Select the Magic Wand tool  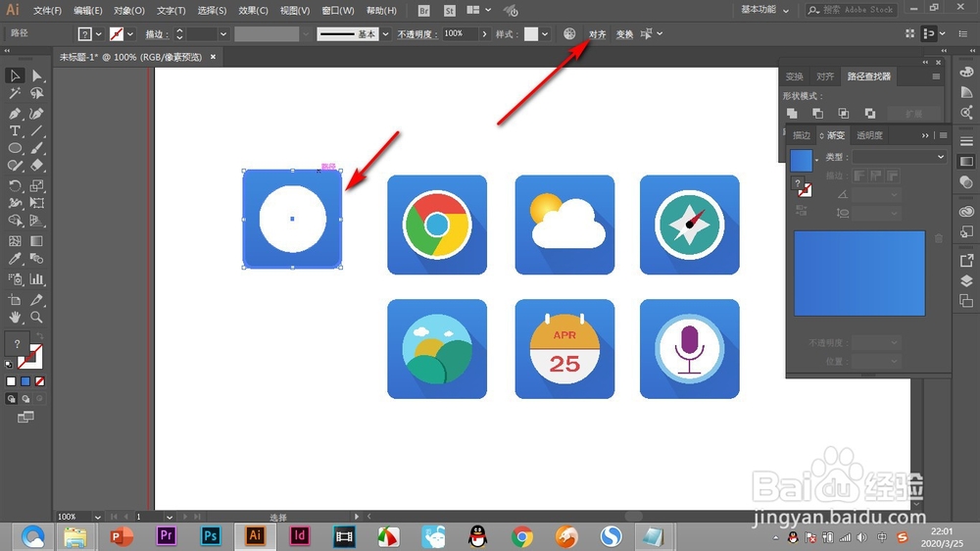click(x=15, y=94)
